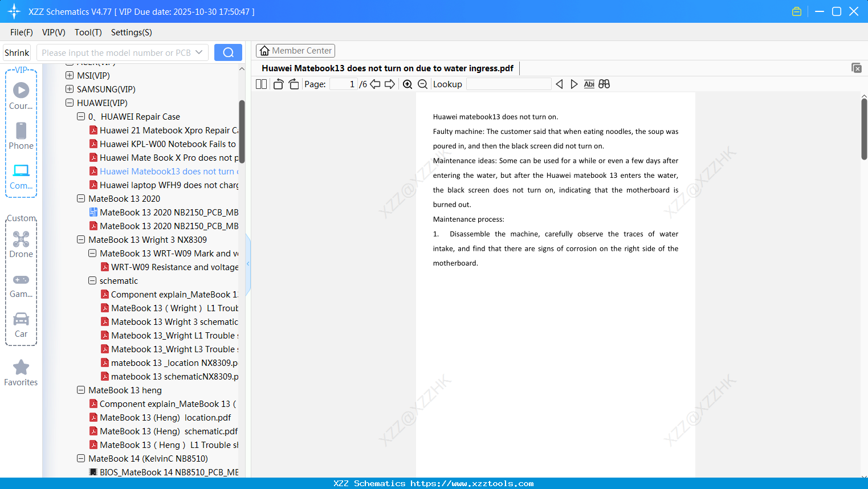The width and height of the screenshot is (868, 489).
Task: Click the binoculars search icon
Action: [x=604, y=84]
